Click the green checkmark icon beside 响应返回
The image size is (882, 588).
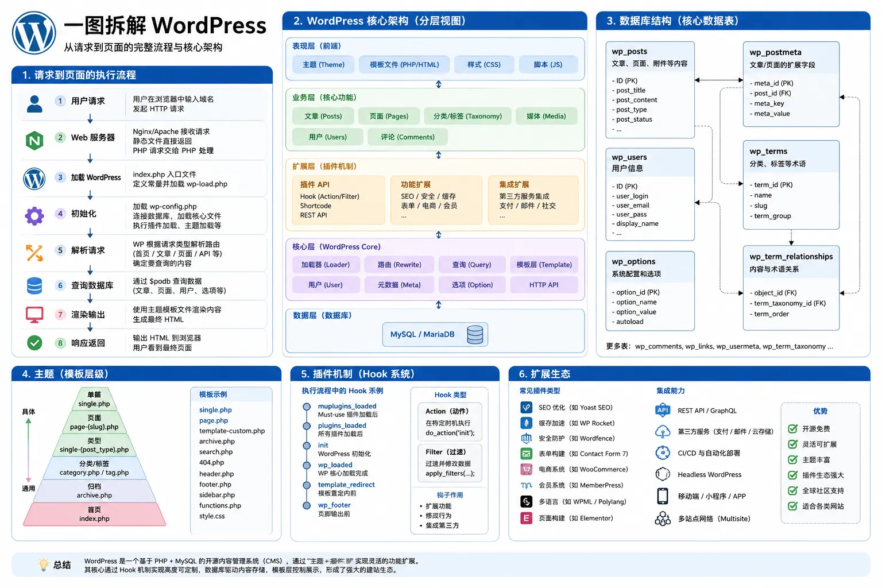click(34, 343)
